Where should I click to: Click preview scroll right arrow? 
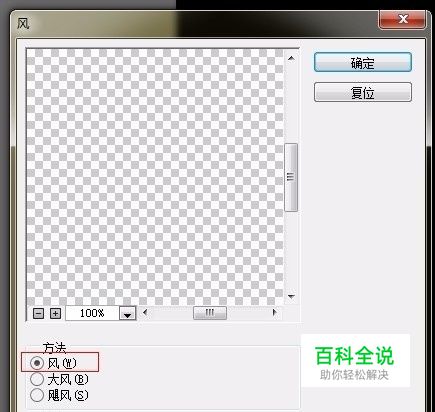point(274,313)
